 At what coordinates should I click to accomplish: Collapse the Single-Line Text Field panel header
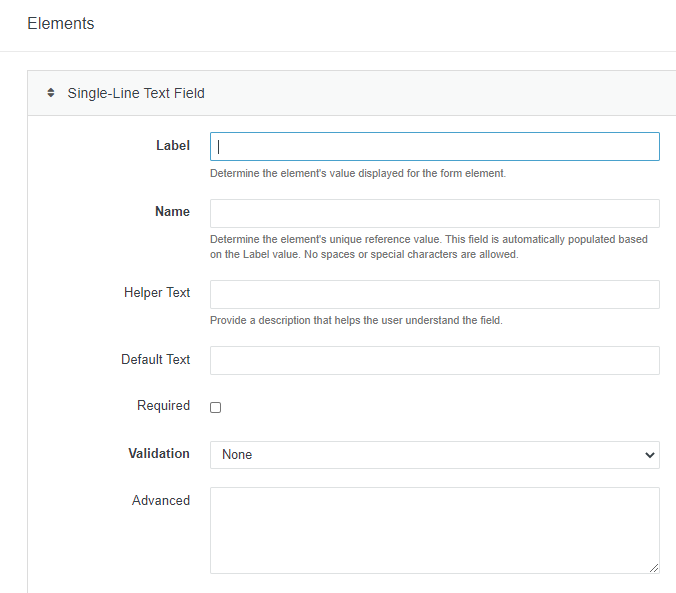point(136,93)
